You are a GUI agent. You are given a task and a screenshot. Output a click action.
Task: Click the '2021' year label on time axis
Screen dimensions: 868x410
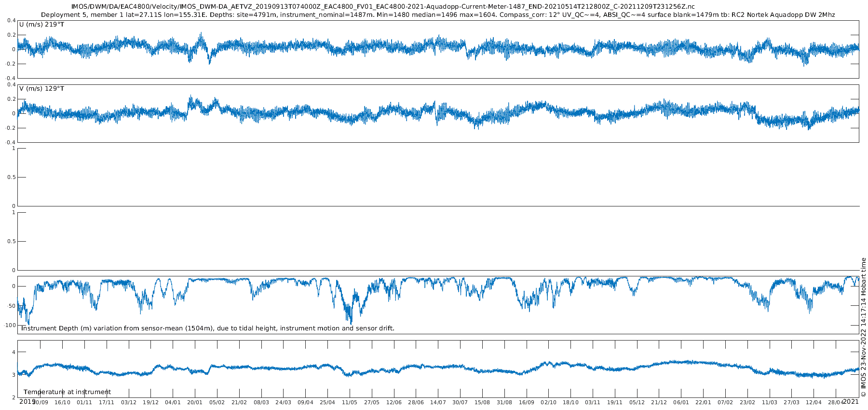851,401
